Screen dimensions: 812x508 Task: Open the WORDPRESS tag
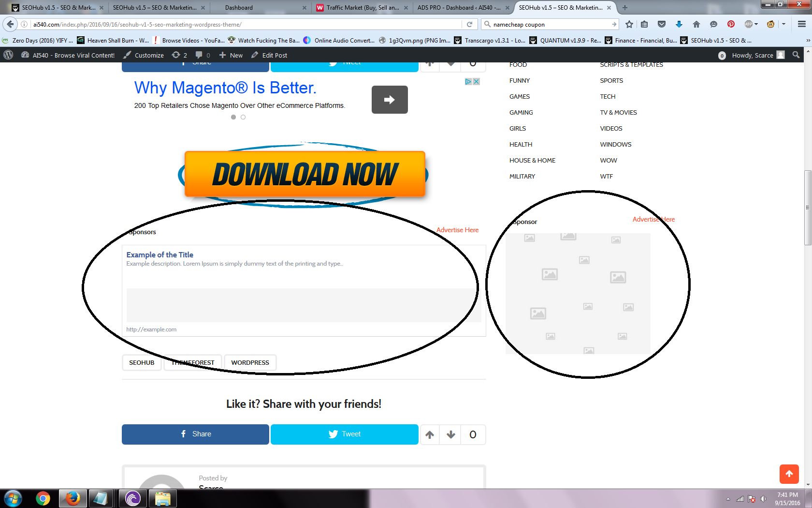[250, 363]
